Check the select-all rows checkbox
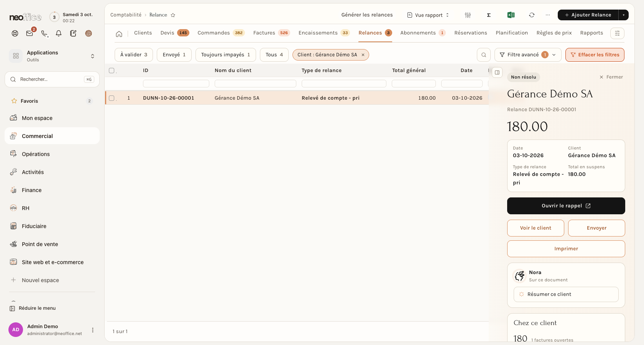The width and height of the screenshot is (644, 345). coord(112,71)
